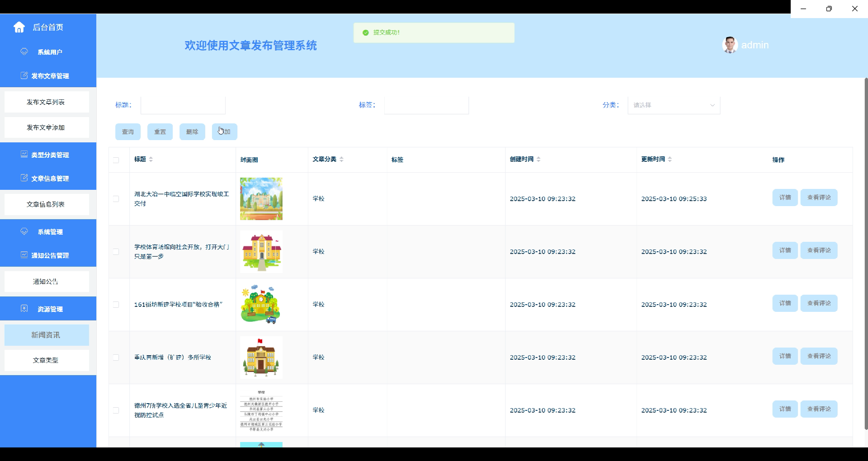Open 详情 for 161街坊 row
This screenshot has height=461, width=868.
pos(785,303)
